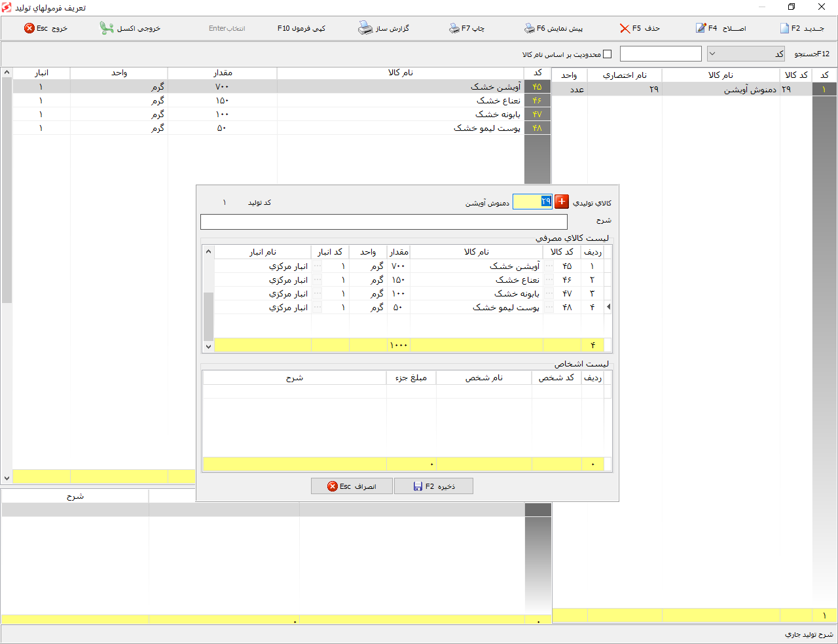The height and width of the screenshot is (644, 838).
Task: Show print preview via پیش نمایش F6
Action: point(553,28)
